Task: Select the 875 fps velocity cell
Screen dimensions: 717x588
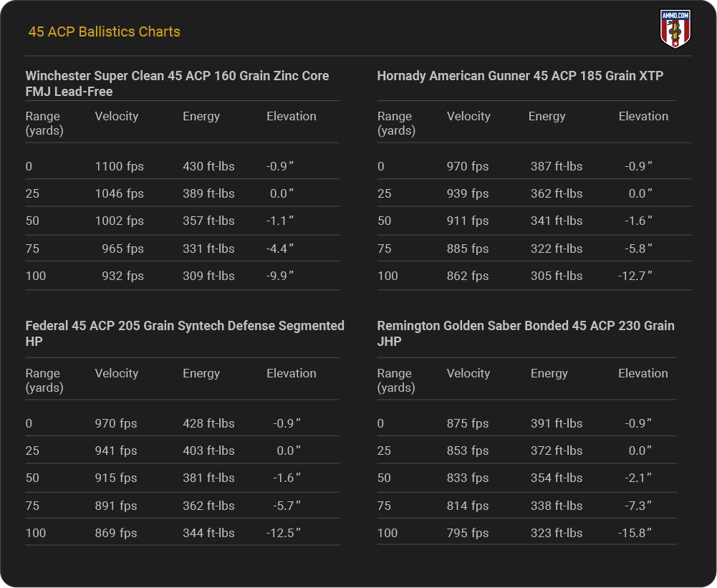Action: 468,423
